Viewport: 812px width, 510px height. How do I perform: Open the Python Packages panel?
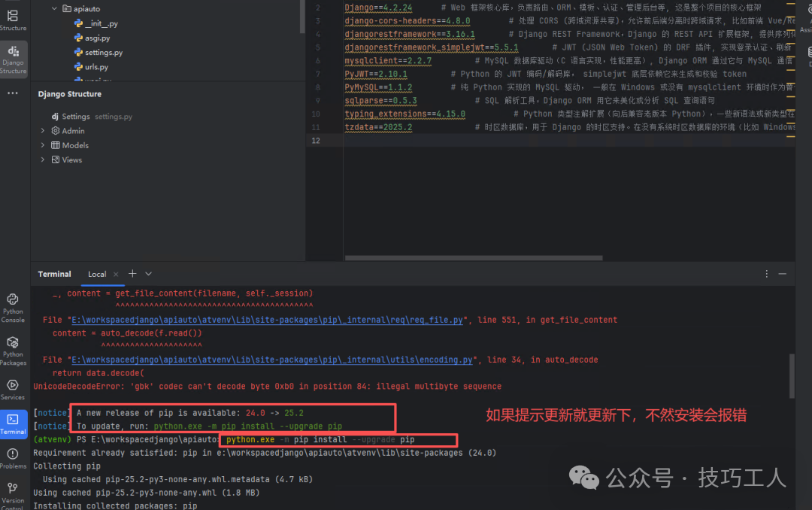(x=13, y=351)
